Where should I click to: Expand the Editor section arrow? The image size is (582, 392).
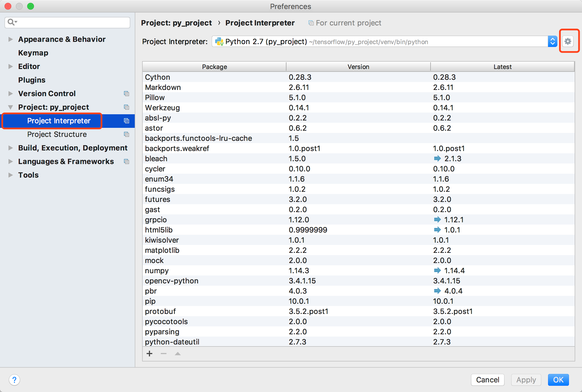(x=10, y=66)
